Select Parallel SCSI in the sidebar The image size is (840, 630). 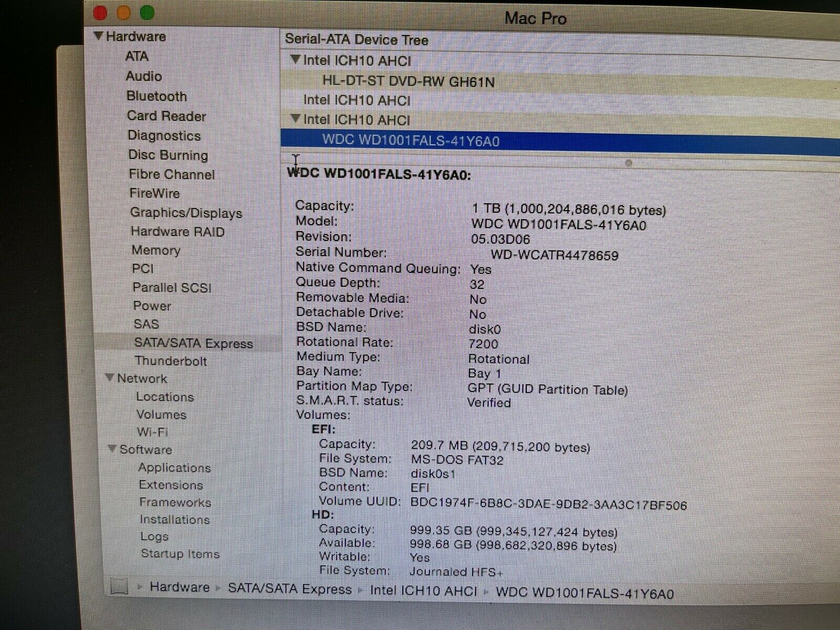172,288
